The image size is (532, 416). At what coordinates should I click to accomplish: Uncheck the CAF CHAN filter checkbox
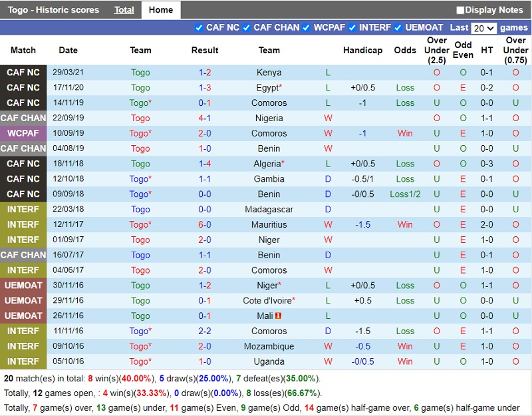(246, 28)
